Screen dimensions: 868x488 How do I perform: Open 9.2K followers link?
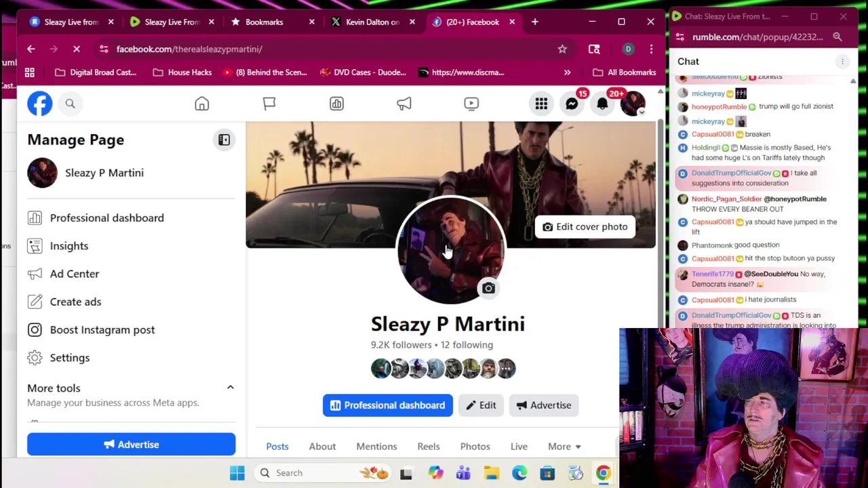[401, 344]
